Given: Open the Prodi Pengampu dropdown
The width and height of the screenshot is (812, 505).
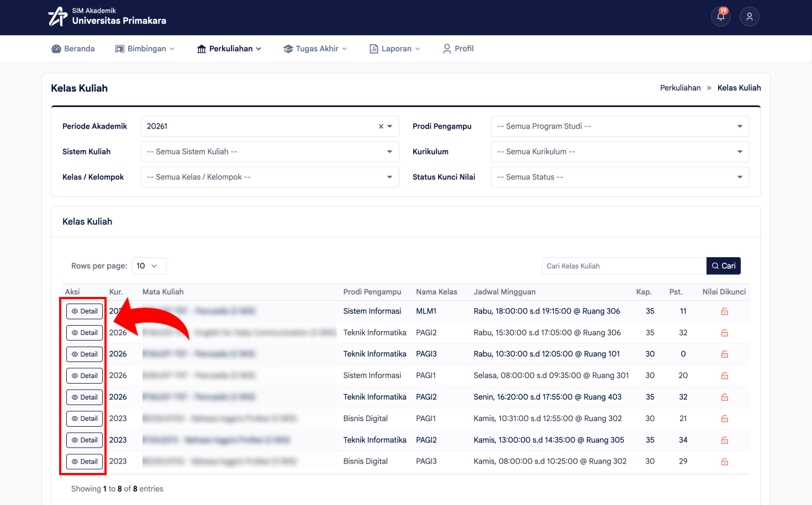Looking at the screenshot, I should [x=620, y=126].
